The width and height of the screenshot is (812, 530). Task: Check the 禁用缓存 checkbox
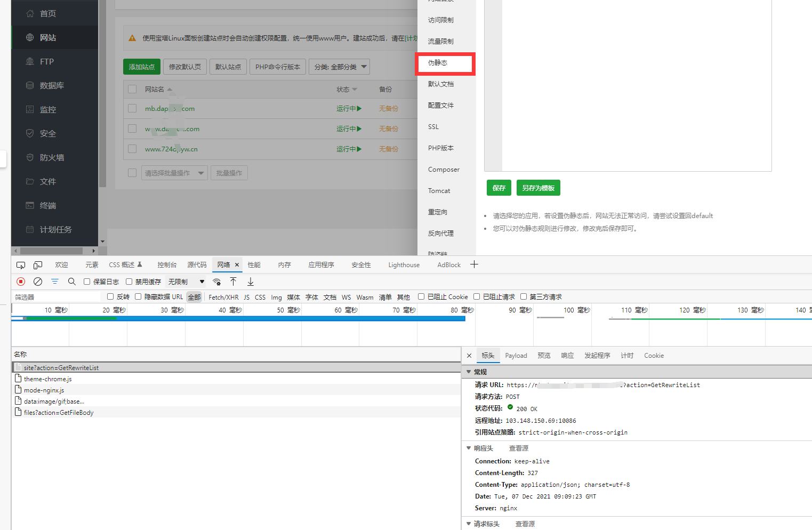[129, 282]
